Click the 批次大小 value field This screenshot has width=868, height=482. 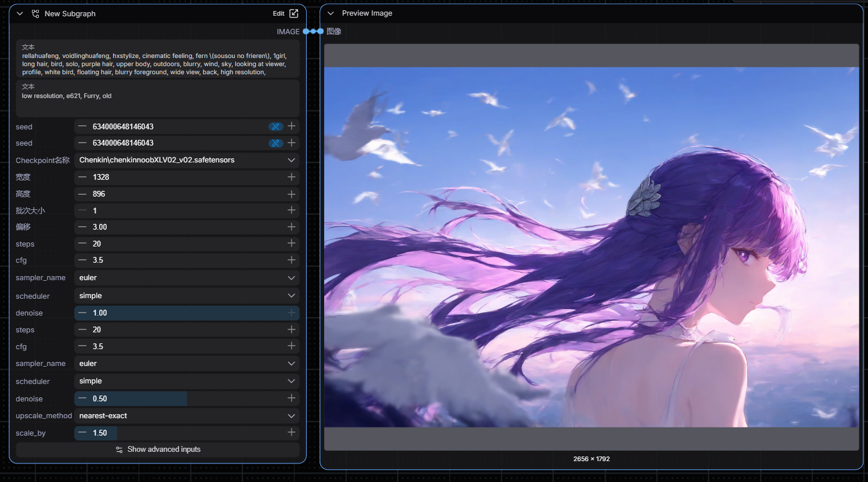click(x=187, y=210)
